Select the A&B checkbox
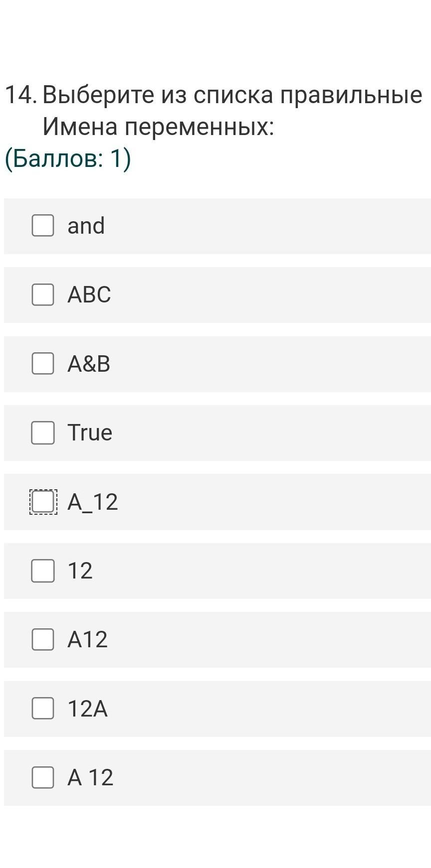Screen dimensions: 431x868 click(43, 363)
